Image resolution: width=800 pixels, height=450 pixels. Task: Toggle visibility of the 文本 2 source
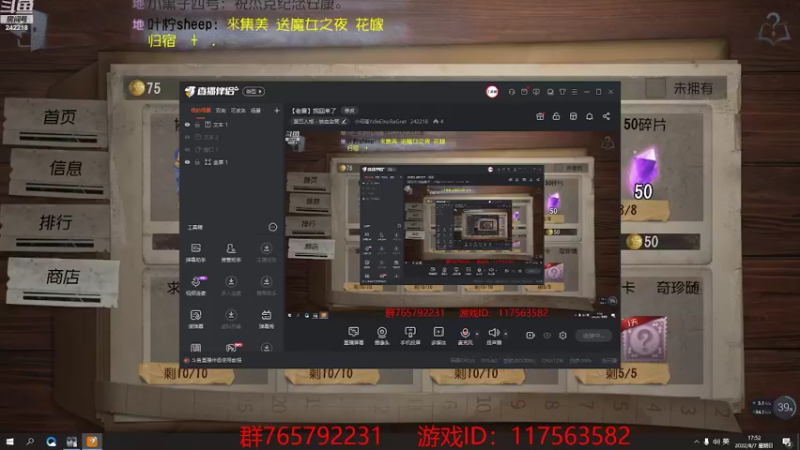(x=187, y=137)
